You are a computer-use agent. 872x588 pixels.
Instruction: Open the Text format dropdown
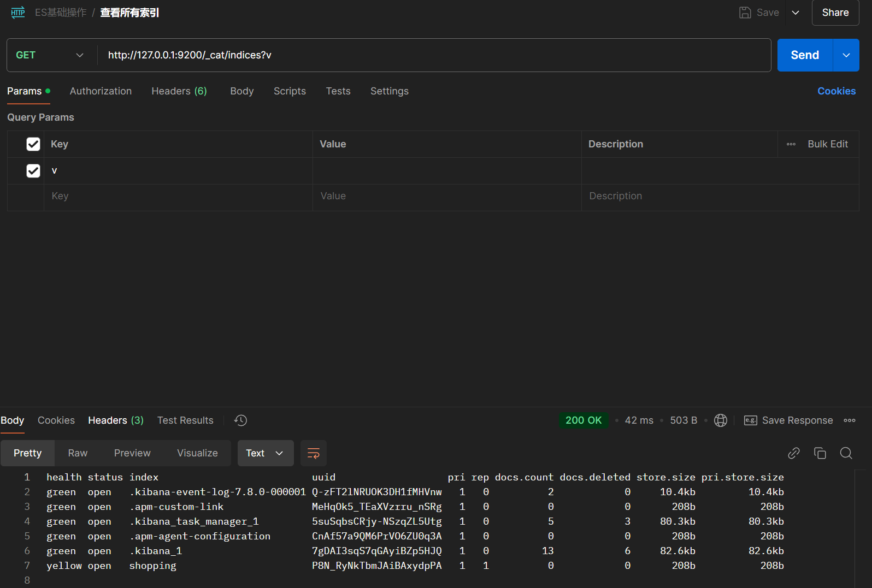[266, 453]
